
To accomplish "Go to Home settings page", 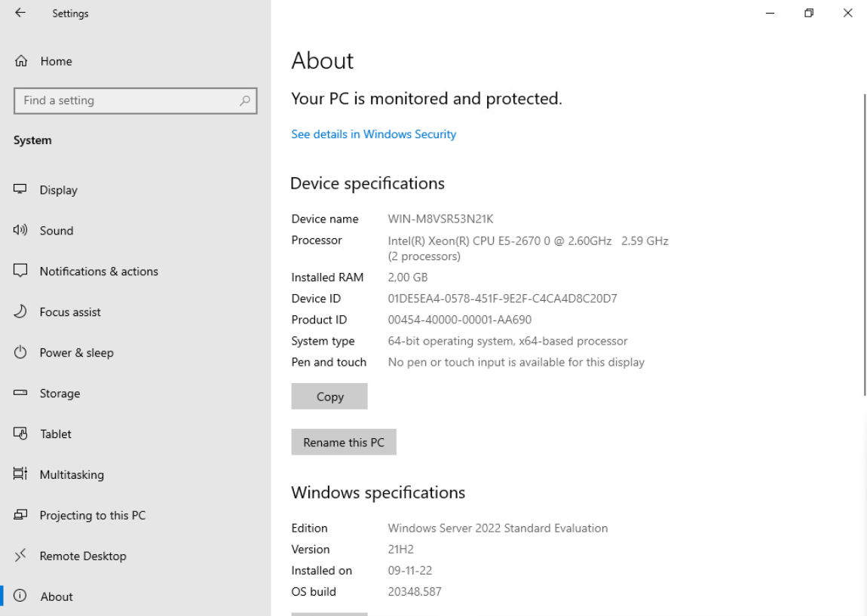I will coord(136,61).
